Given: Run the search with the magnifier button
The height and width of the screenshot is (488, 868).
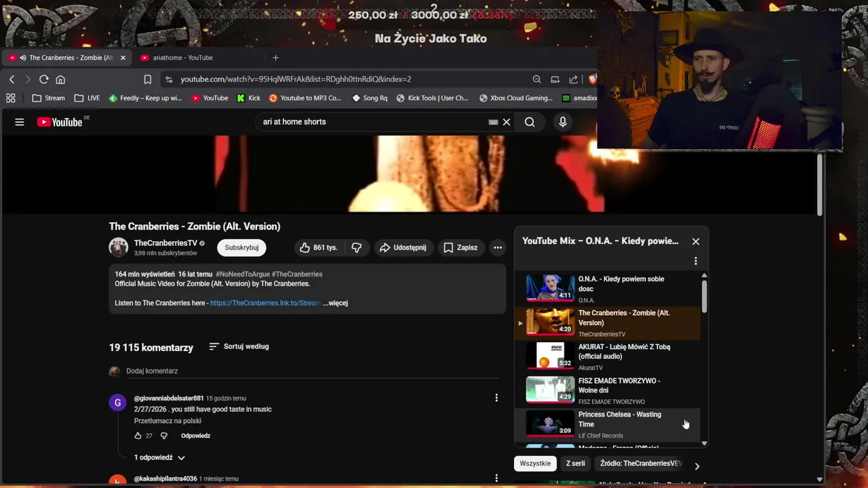Looking at the screenshot, I should pyautogui.click(x=530, y=122).
